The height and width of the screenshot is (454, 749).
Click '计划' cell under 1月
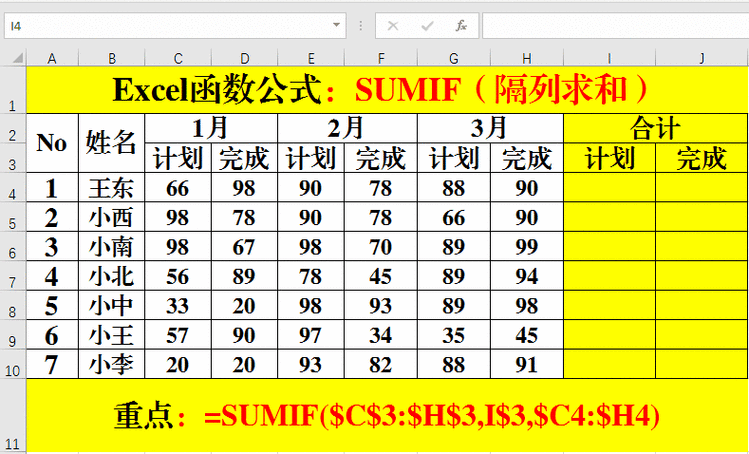[178, 158]
